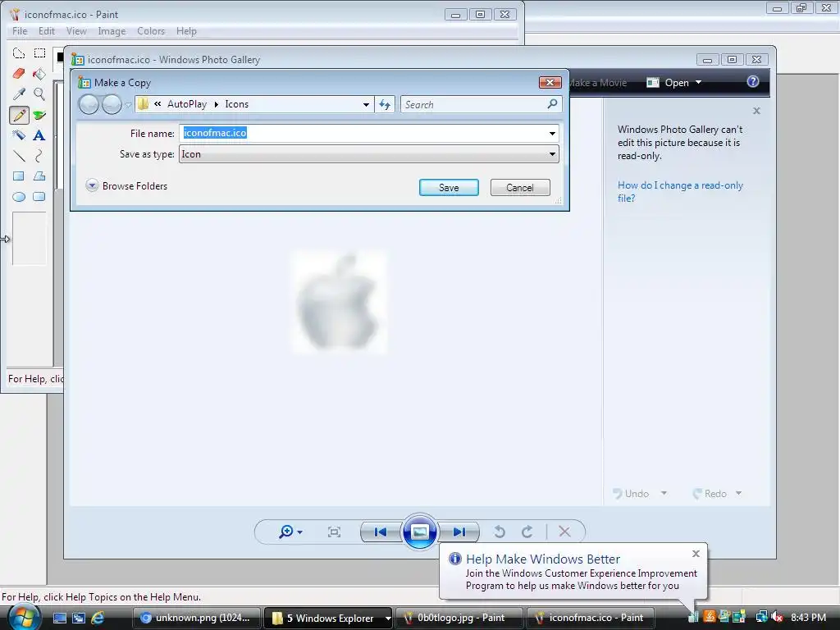Screen dimensions: 840x630
Task: Click the red Delete X in Photo Gallery controls
Action: tap(564, 532)
